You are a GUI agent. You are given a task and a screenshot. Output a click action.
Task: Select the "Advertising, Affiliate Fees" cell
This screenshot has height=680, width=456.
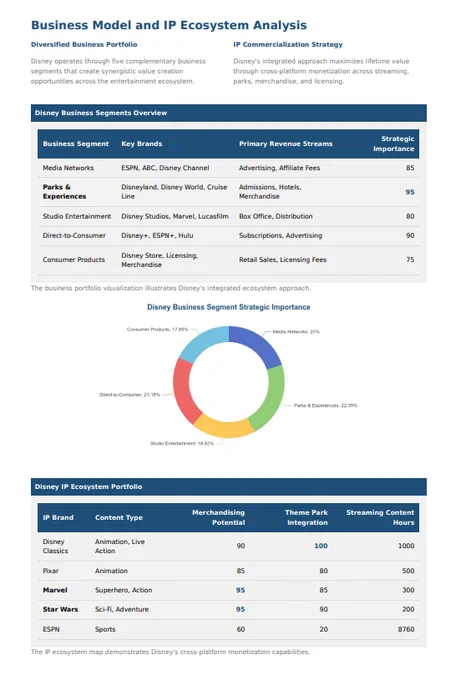coord(279,168)
